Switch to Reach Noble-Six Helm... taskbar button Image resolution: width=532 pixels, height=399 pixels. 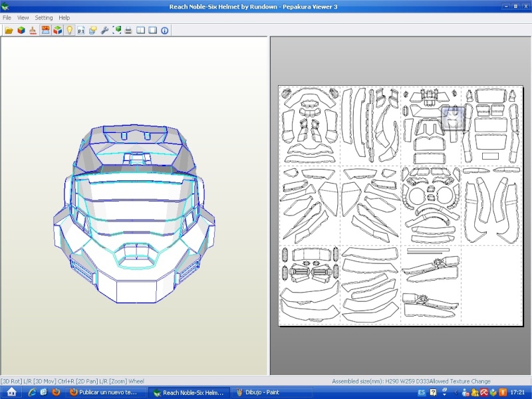190,392
